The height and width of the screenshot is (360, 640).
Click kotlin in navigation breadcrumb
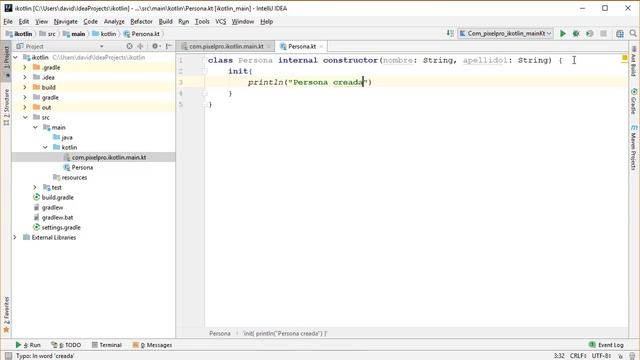tap(104, 34)
